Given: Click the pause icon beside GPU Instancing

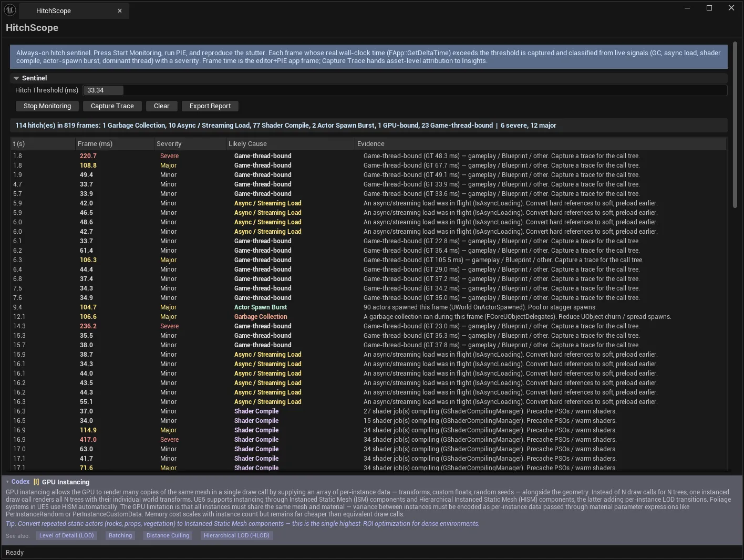Looking at the screenshot, I should (x=36, y=482).
